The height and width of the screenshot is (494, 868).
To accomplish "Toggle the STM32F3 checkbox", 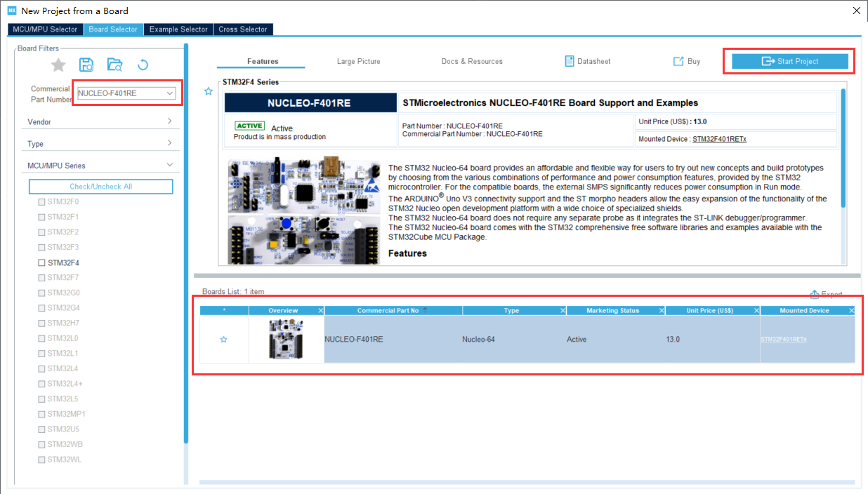I will click(41, 247).
